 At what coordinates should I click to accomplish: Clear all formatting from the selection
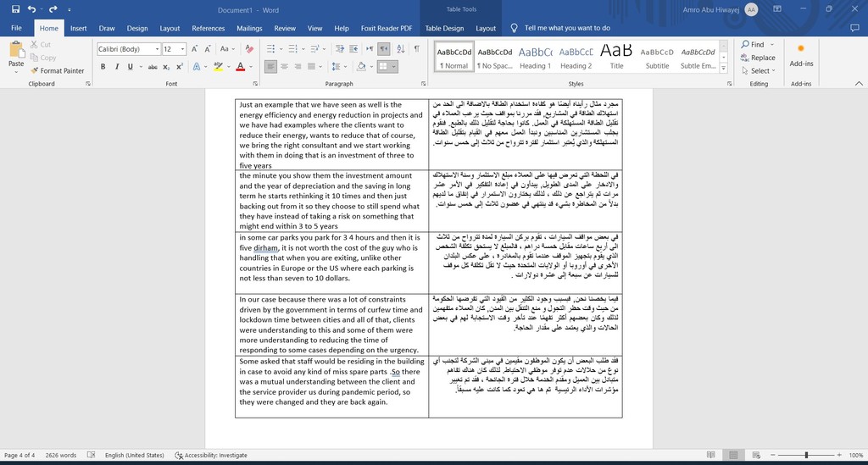click(x=249, y=49)
